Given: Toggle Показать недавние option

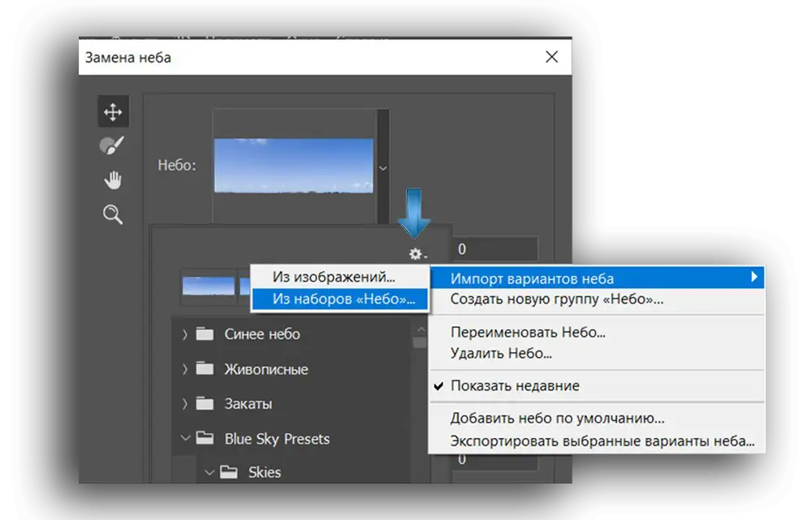Looking at the screenshot, I should click(x=598, y=386).
